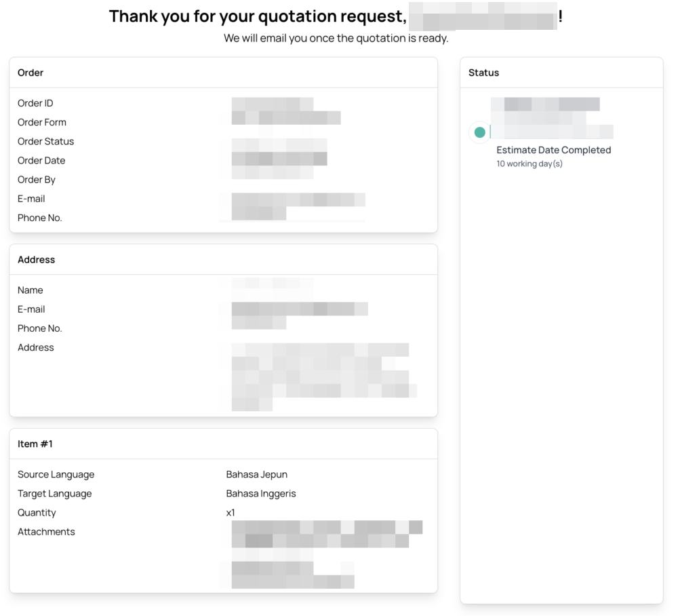Click the Target Language value Bahasa Inggeris
This screenshot has width=678, height=616.
coord(261,493)
